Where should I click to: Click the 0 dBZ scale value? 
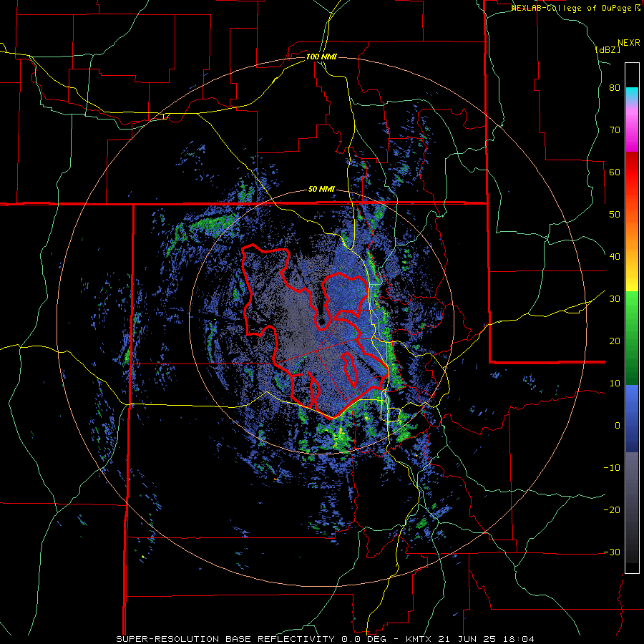point(618,426)
